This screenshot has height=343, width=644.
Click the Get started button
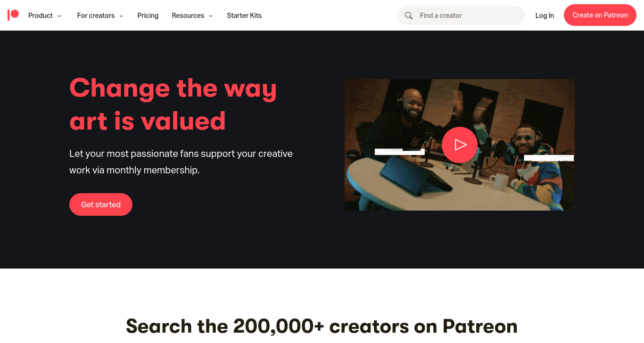coord(101,204)
